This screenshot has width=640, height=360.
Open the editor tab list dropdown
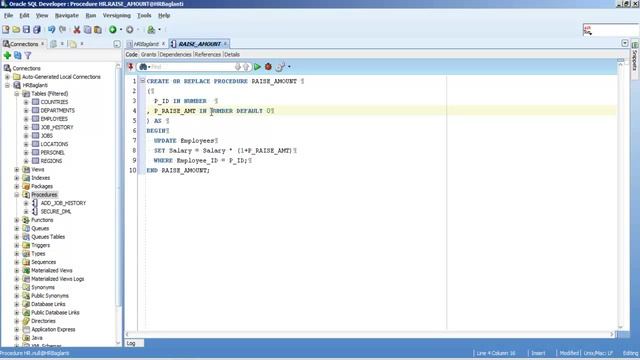(624, 43)
